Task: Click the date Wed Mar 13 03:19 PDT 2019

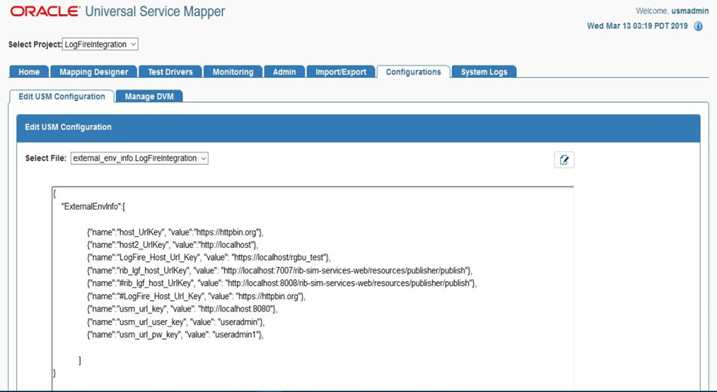Action: (x=637, y=26)
